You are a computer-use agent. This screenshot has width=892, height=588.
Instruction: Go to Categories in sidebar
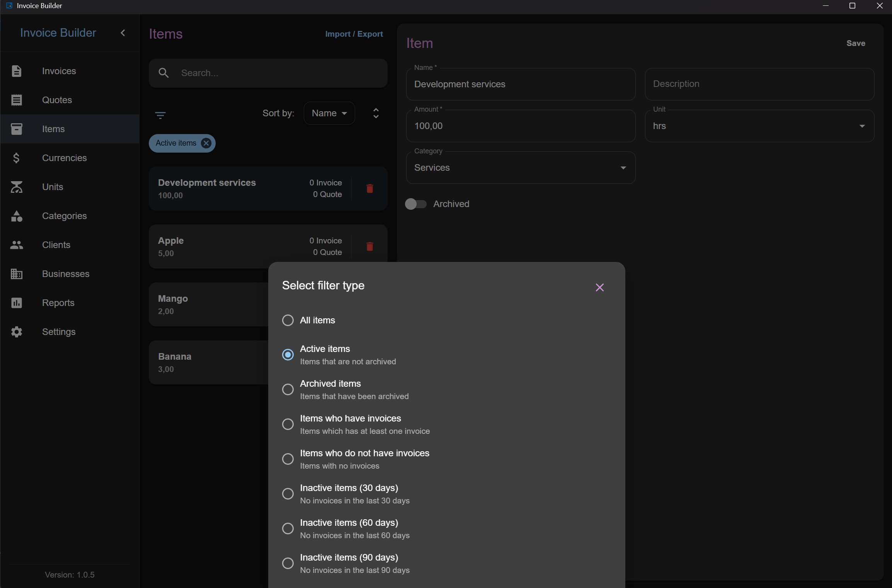[x=70, y=216]
